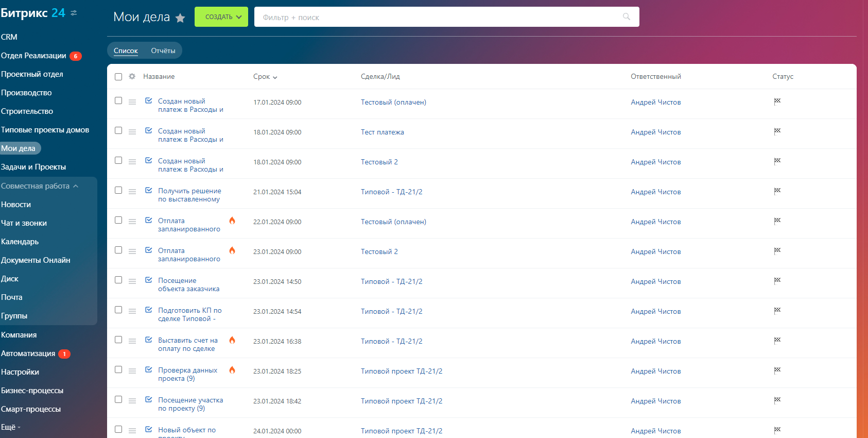The image size is (868, 438).
Task: Open the list settings gear icon
Action: [132, 76]
